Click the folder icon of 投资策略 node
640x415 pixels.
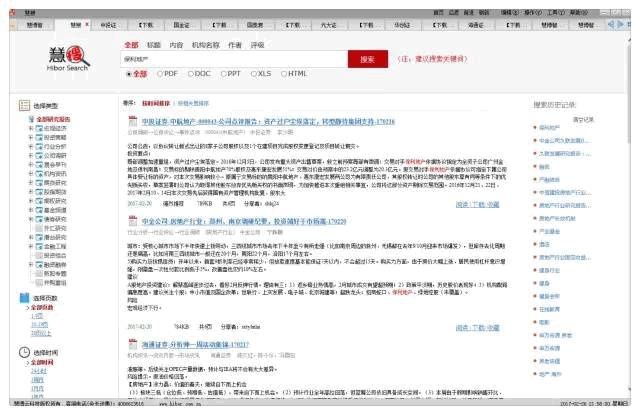39,137
